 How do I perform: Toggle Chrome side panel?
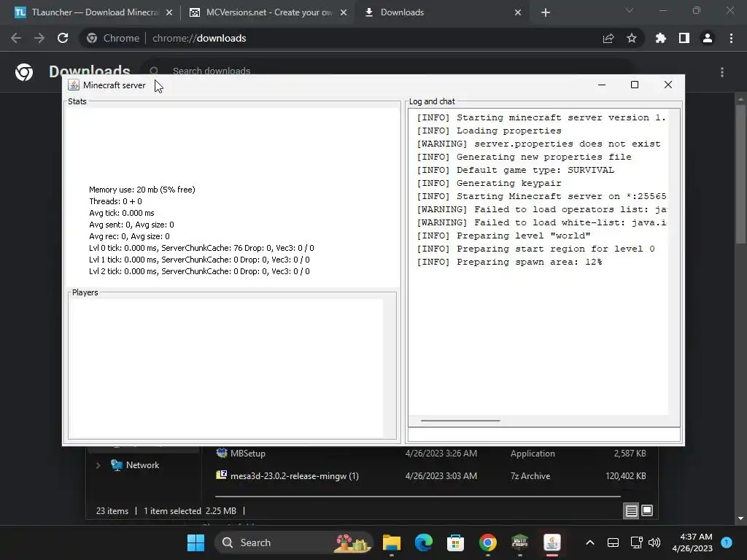click(684, 38)
